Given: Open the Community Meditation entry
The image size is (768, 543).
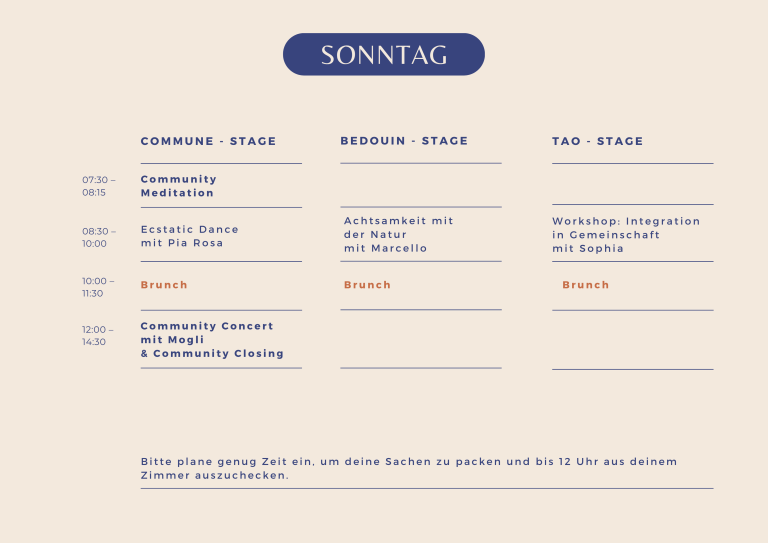Looking at the screenshot, I should tap(179, 186).
